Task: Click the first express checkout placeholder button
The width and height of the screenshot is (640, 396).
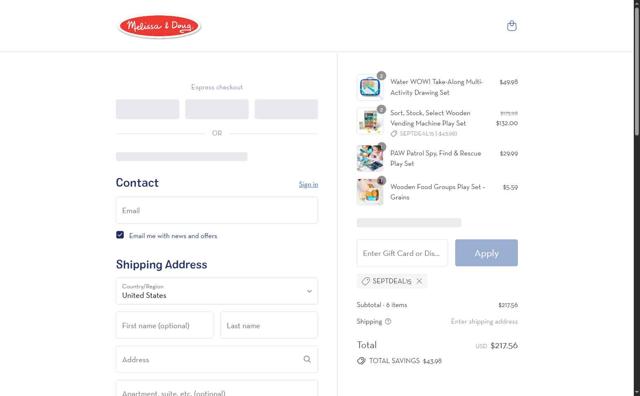Action: click(147, 109)
